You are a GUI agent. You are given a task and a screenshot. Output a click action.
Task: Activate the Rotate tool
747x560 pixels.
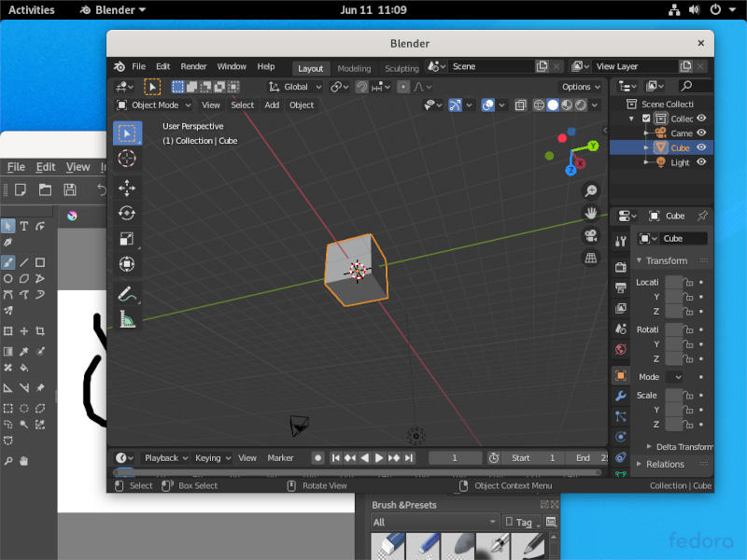[x=128, y=213]
